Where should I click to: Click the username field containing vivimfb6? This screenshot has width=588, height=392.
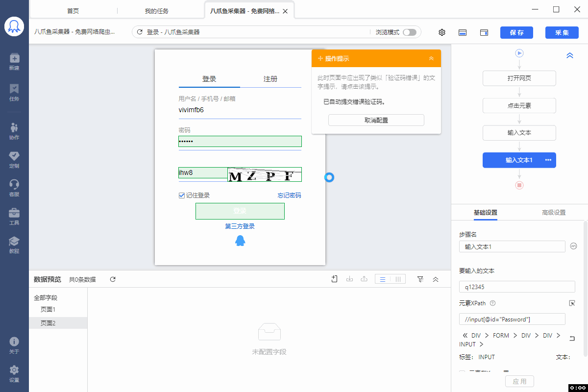[240, 110]
